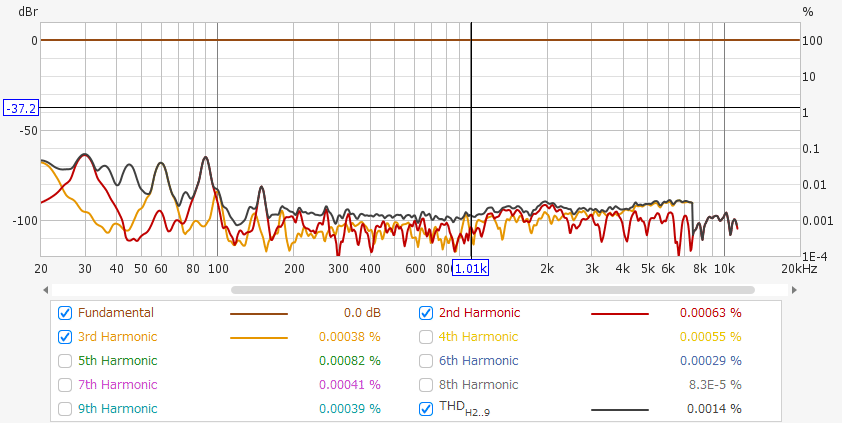Viewport: 842px width, 423px height.
Task: Click the scrollbar right arrow
Action: tap(795, 290)
